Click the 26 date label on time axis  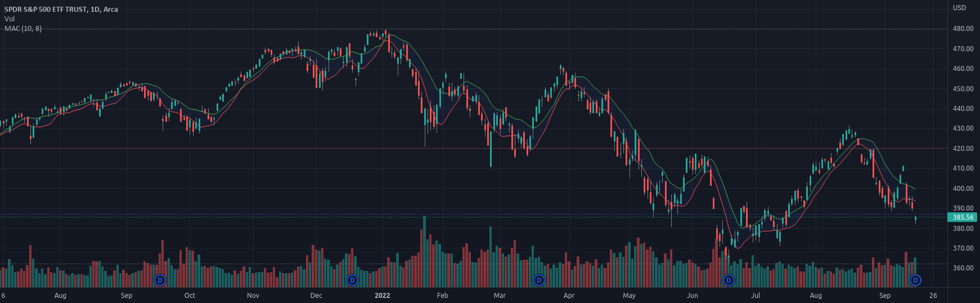click(933, 296)
